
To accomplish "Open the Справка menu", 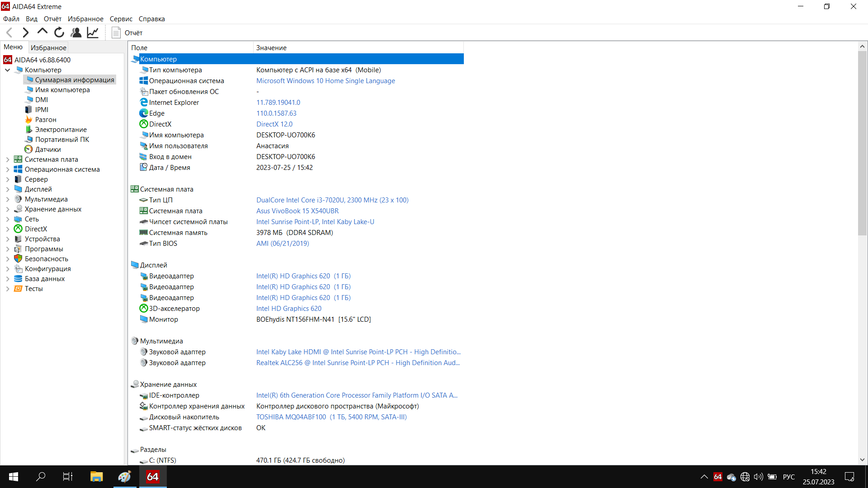I will pos(151,19).
